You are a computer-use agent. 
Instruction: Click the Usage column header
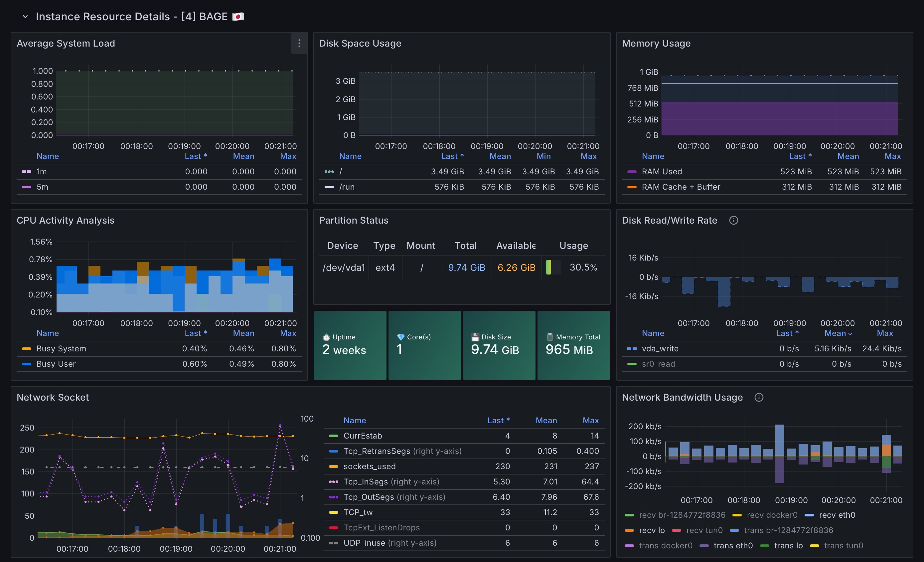[573, 245]
